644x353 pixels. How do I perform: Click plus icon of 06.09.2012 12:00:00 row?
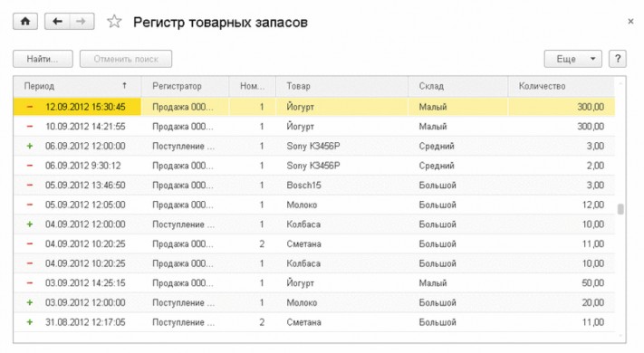click(x=30, y=146)
